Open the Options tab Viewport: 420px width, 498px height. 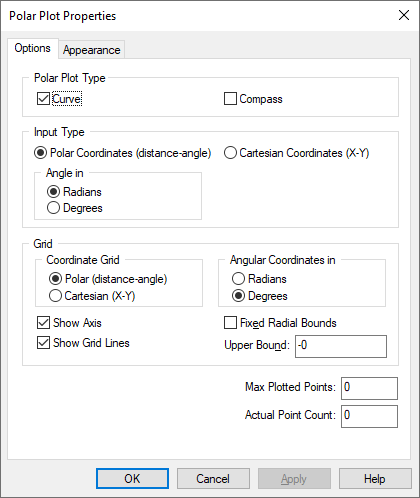click(33, 48)
